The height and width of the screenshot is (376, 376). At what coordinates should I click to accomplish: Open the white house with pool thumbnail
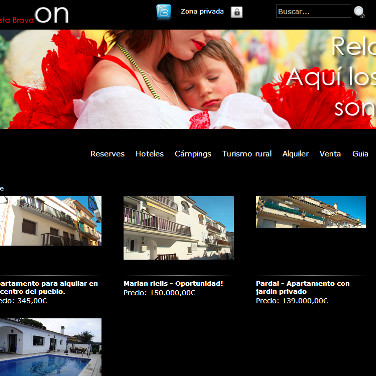[51, 347]
